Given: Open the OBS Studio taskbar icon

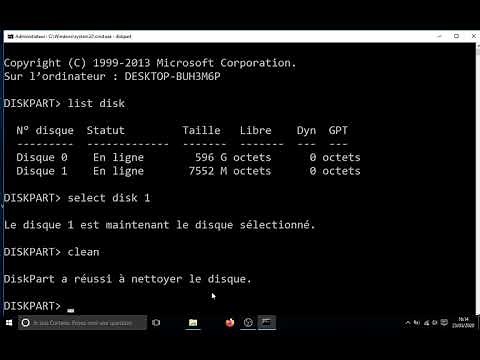Looking at the screenshot, I should [248, 323].
